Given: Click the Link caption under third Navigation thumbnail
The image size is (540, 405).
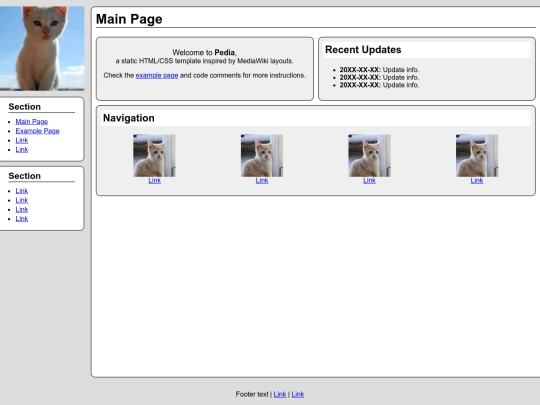Looking at the screenshot, I should [x=369, y=180].
